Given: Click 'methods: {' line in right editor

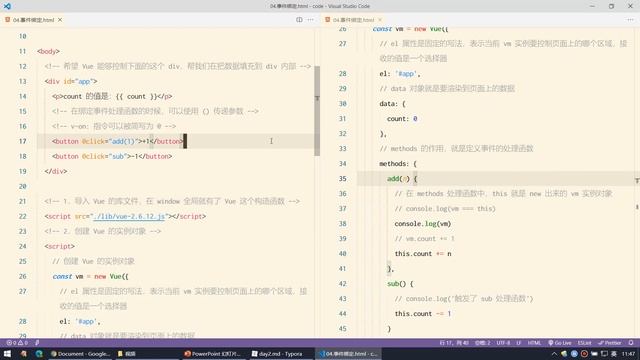Looking at the screenshot, I should (398, 164).
